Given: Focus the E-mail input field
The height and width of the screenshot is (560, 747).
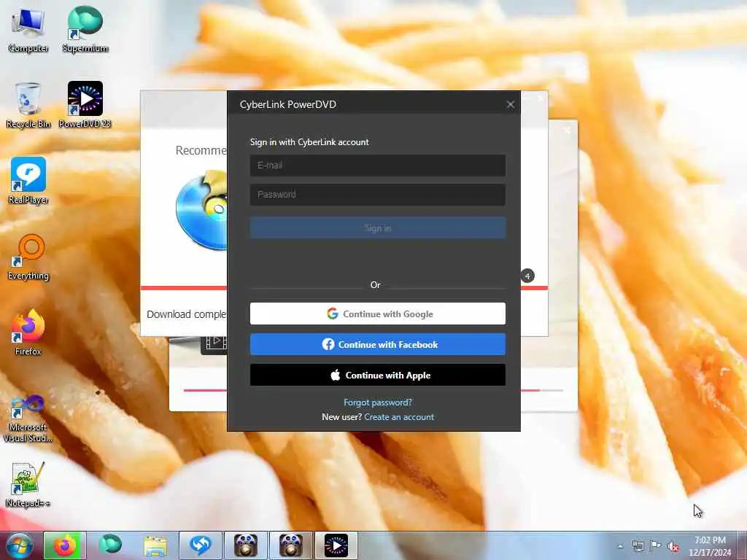Looking at the screenshot, I should point(377,166).
